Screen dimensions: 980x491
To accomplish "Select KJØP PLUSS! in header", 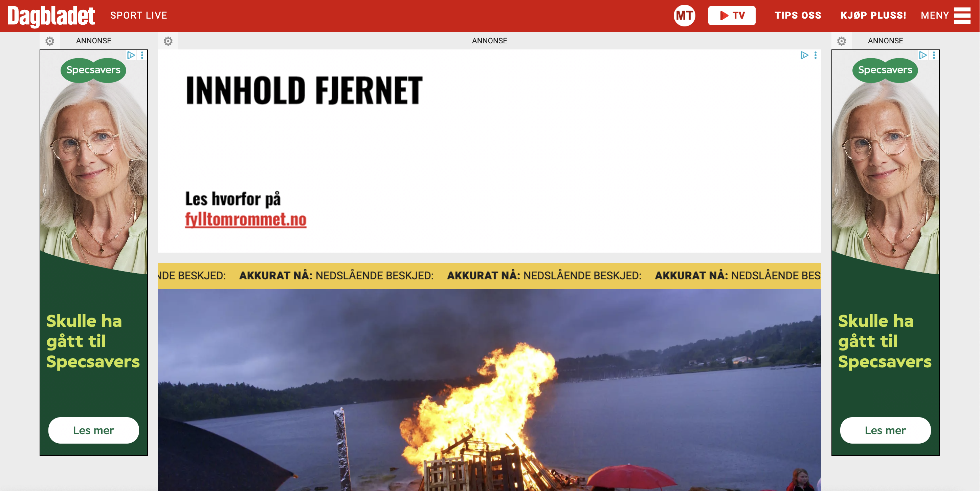I will coord(873,16).
